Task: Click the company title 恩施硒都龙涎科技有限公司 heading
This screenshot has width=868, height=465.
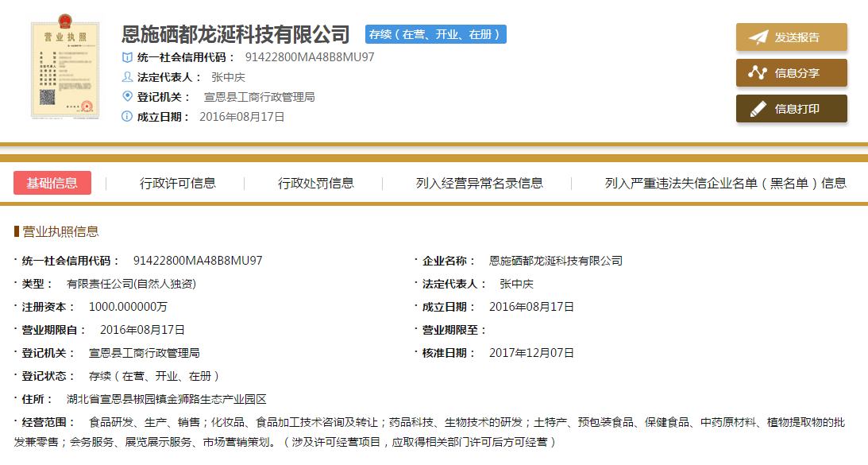Action: (x=236, y=34)
